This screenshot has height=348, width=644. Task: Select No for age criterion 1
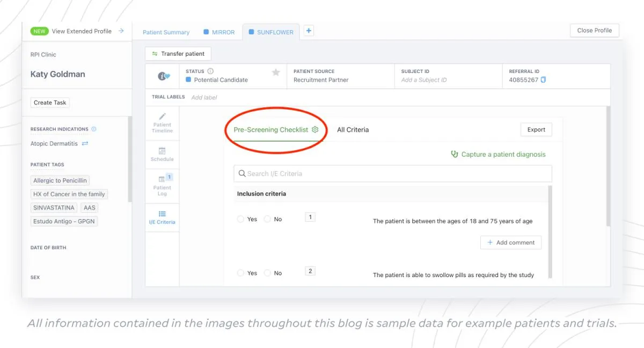(267, 219)
